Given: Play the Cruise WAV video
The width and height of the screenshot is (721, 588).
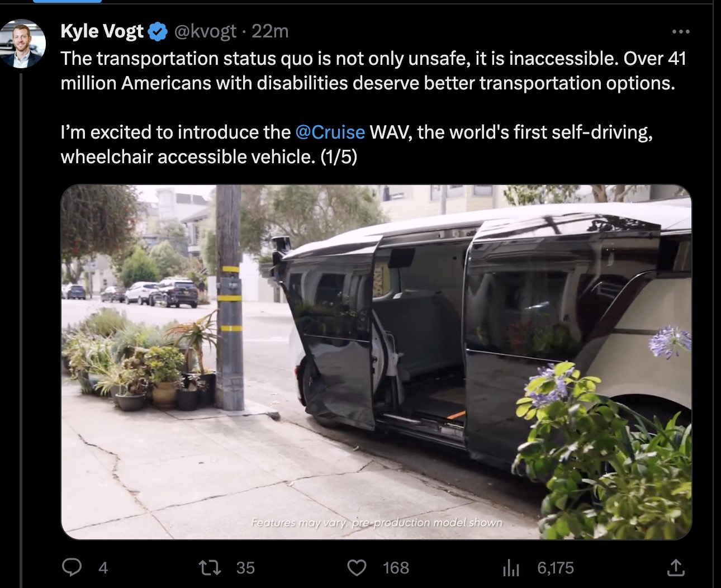Looking at the screenshot, I should (376, 362).
